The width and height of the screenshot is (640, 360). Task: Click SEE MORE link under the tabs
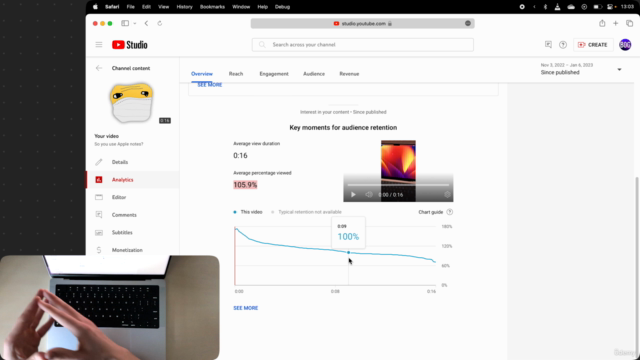[x=209, y=85]
